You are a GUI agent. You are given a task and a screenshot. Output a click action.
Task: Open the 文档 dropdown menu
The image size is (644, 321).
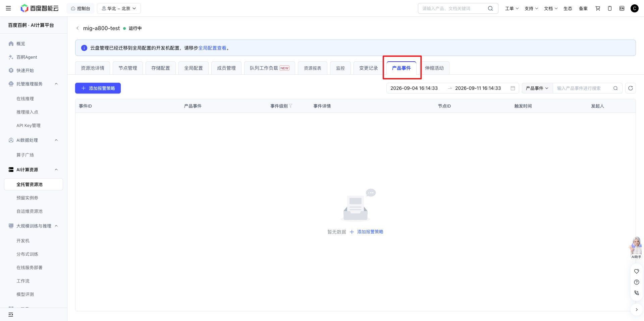tap(551, 8)
